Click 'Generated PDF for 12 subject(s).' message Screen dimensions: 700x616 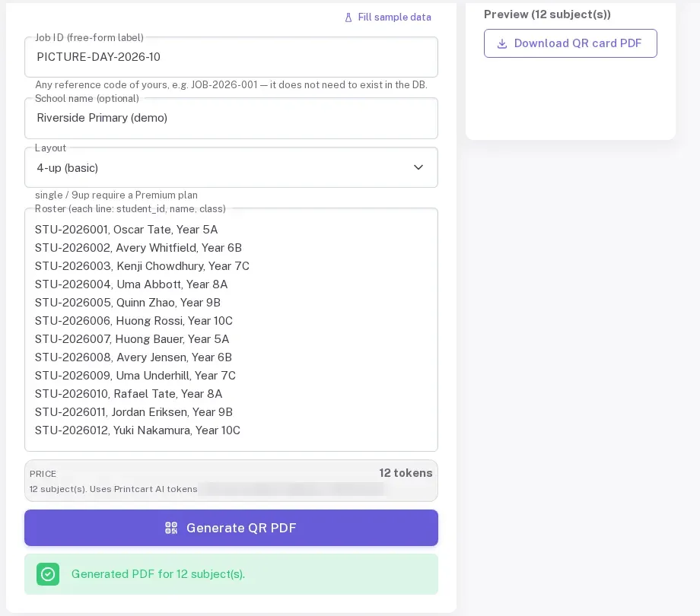click(158, 574)
